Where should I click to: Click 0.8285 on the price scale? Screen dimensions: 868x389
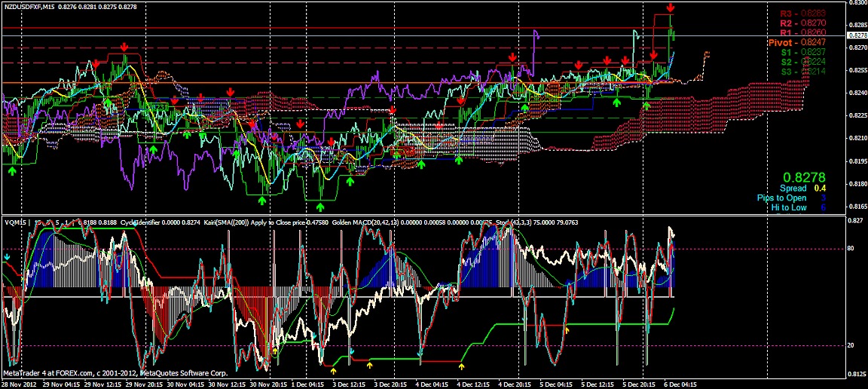click(857, 25)
